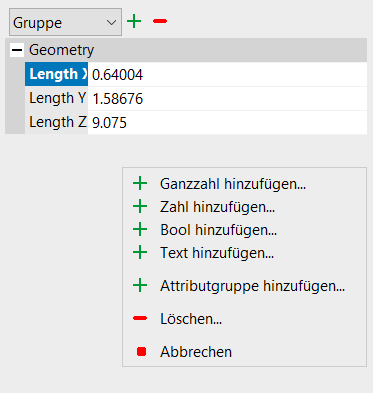Open the Gruppe dropdown
Screen dimensions: 373x393
65,22
